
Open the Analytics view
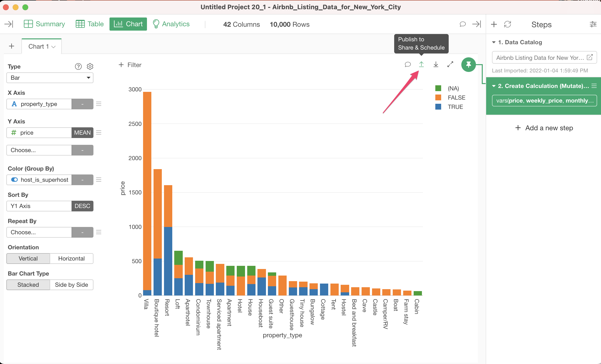click(171, 24)
